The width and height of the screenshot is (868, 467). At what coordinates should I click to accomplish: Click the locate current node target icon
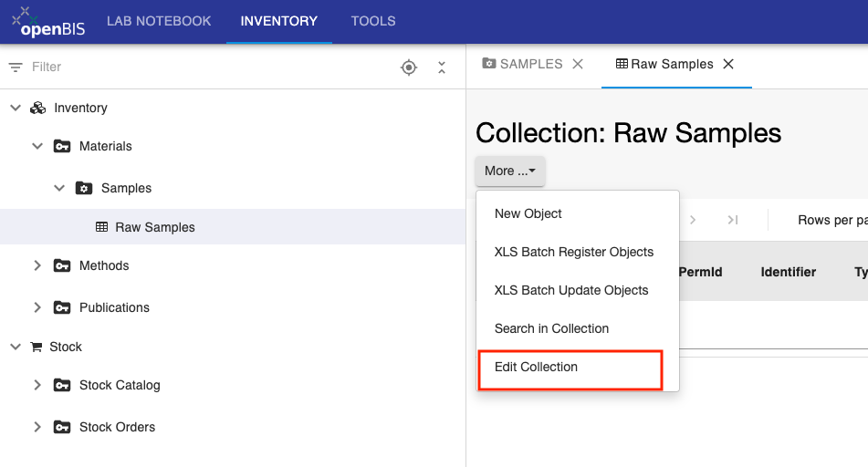click(409, 67)
